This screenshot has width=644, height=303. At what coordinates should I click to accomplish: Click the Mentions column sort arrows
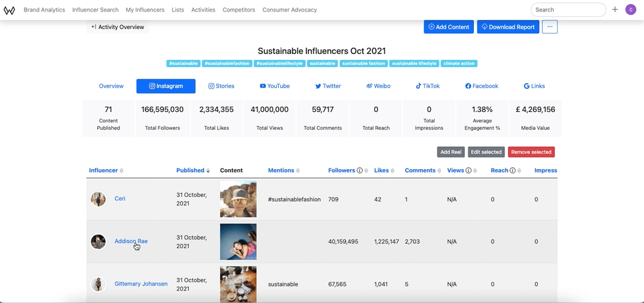point(298,170)
